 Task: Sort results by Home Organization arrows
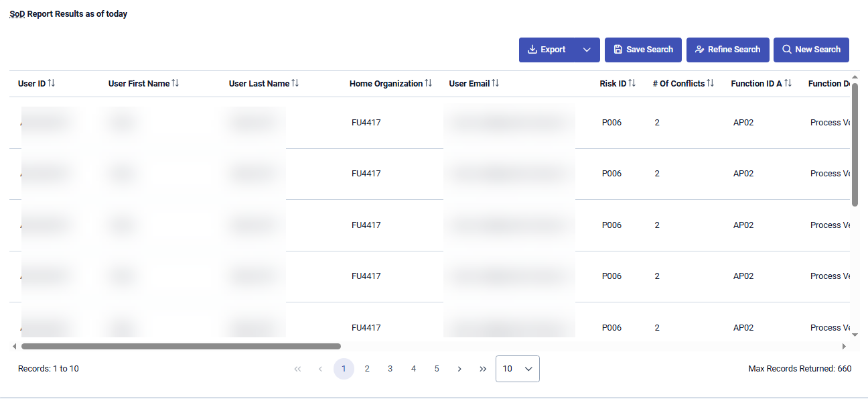429,83
